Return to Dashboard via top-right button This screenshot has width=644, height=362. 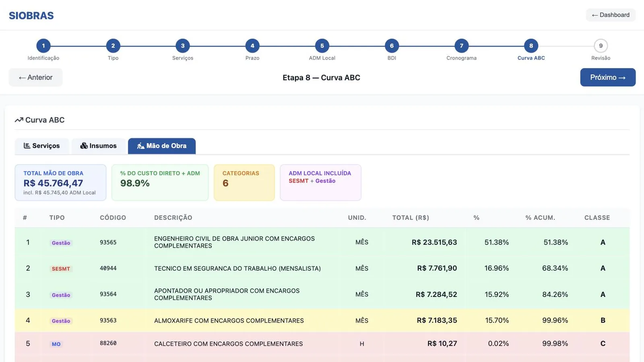(x=611, y=15)
